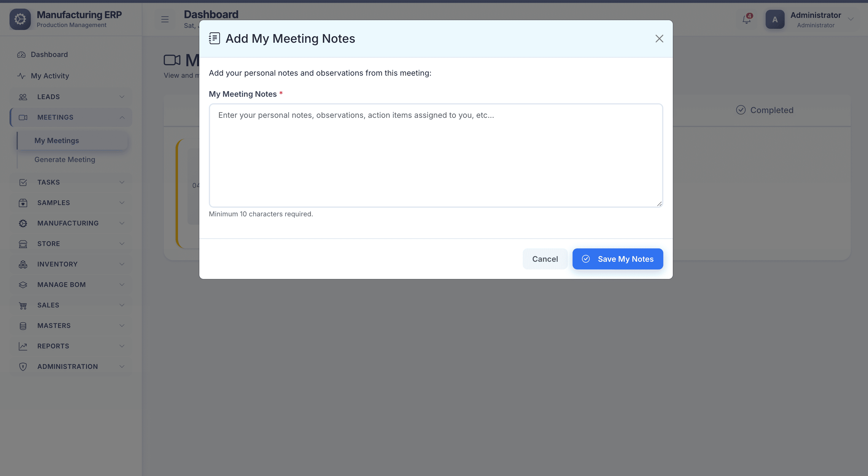This screenshot has height=476, width=868.
Task: Click the Cancel button in dialog
Action: 545,259
